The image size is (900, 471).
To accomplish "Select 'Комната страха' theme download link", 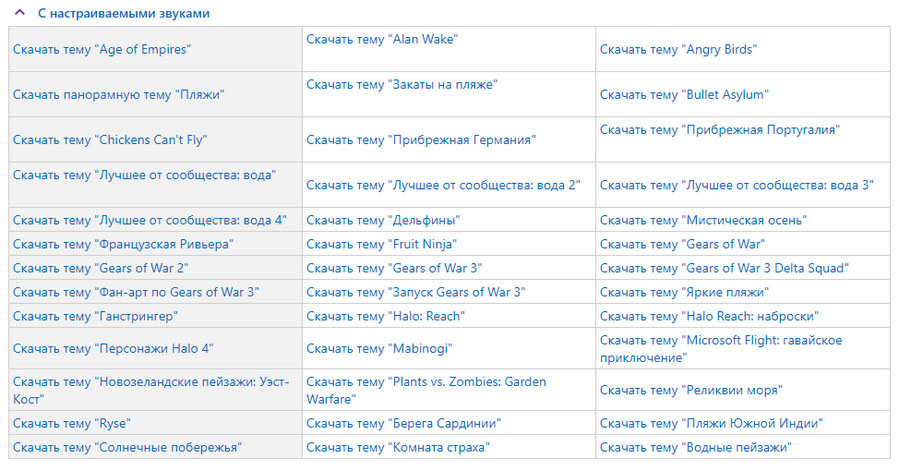I will point(398,448).
